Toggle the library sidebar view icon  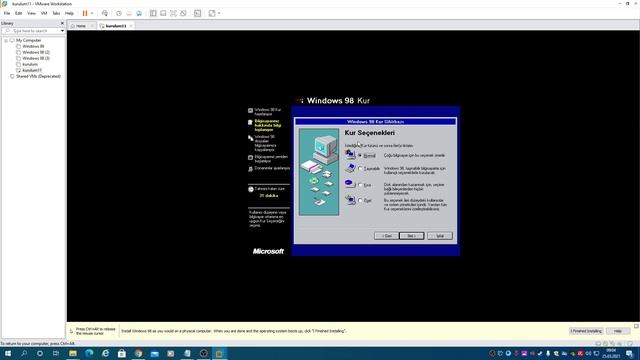[x=153, y=13]
